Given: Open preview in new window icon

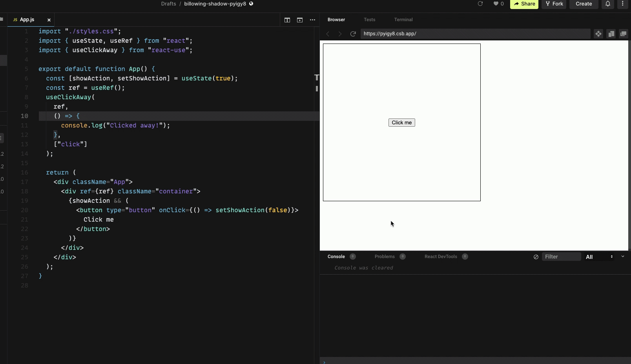Looking at the screenshot, I should coord(623,34).
